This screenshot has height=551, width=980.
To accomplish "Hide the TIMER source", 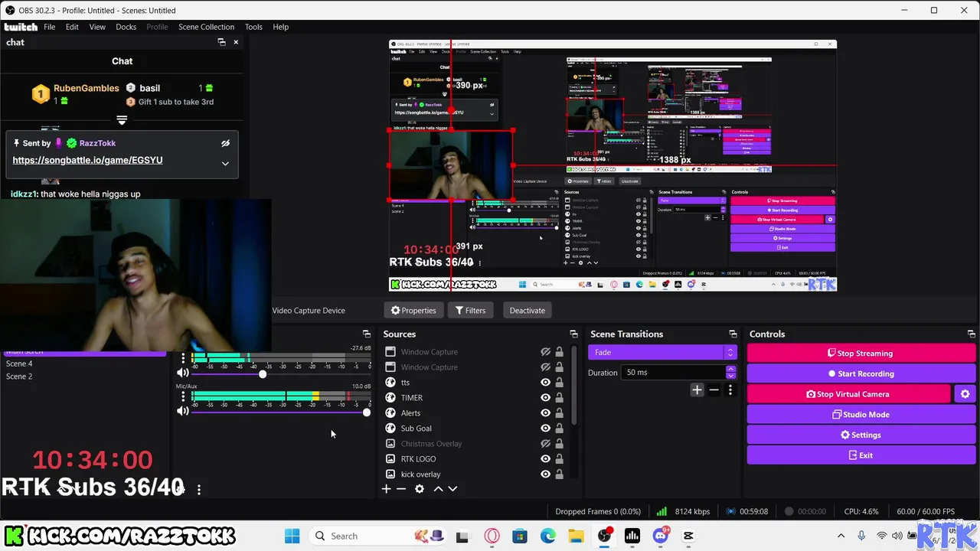I will (x=545, y=398).
